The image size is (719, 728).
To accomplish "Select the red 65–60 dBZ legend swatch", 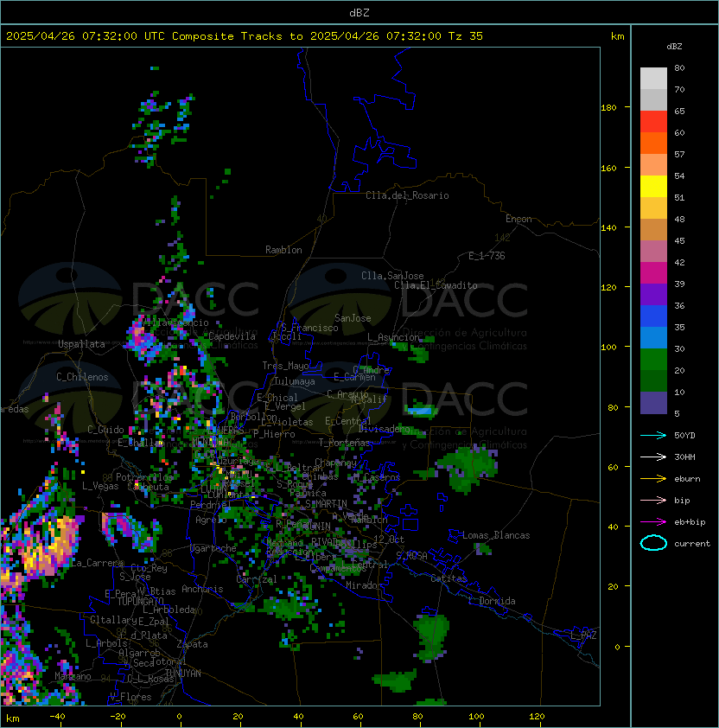I will click(653, 122).
